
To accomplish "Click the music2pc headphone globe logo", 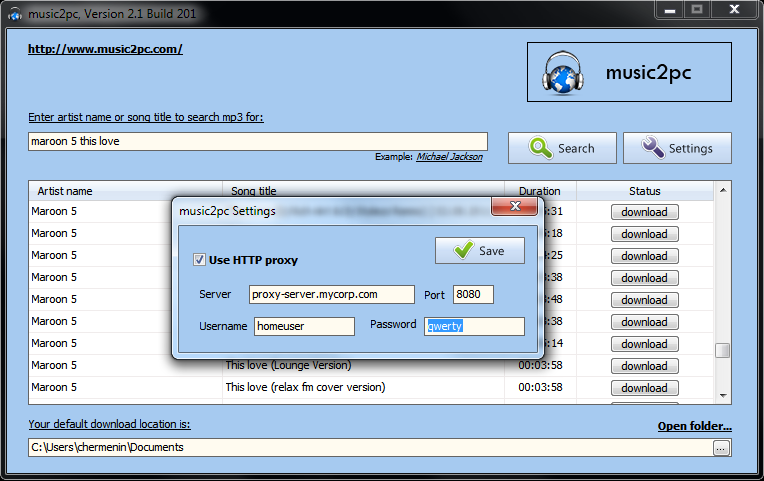I will [563, 72].
